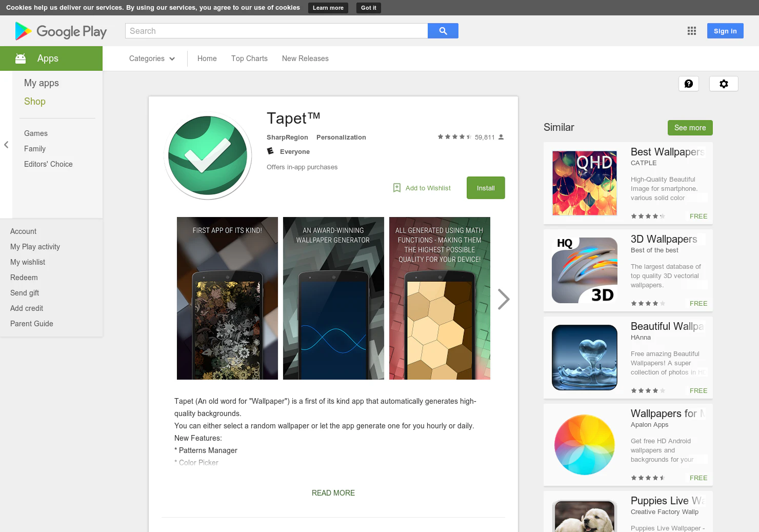The width and height of the screenshot is (759, 532).
Task: Click See more similar apps
Action: [690, 128]
